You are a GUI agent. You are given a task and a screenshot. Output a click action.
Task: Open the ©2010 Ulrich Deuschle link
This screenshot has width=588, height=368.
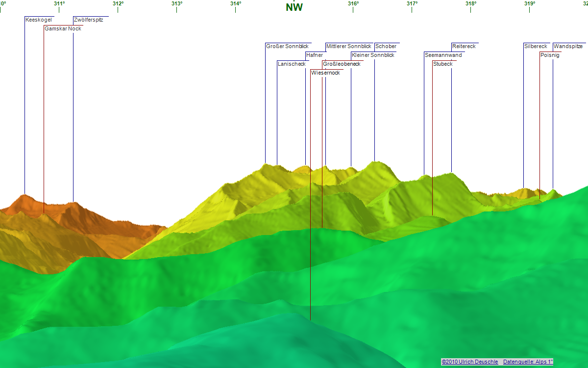[x=469, y=362]
